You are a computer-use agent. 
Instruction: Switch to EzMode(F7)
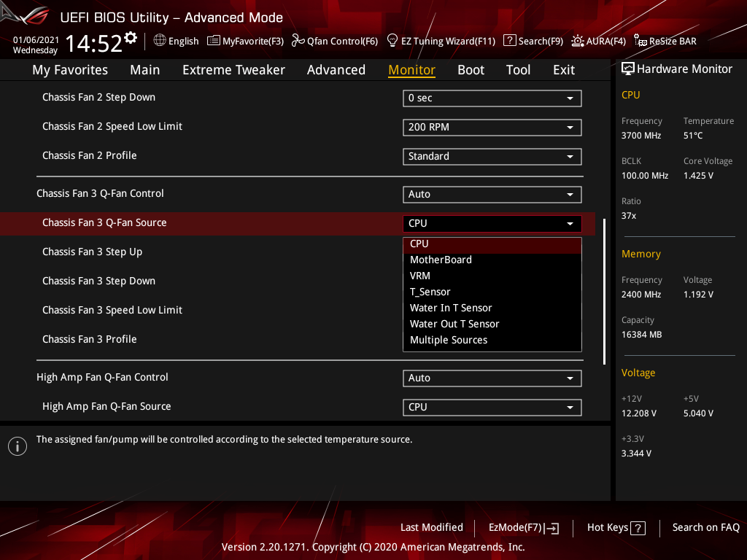coord(523,528)
